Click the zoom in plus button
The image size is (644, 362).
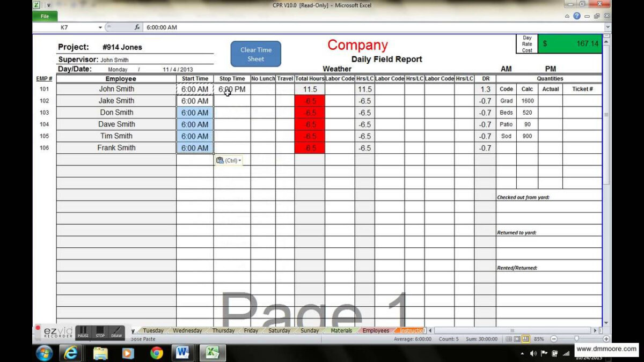[x=606, y=339]
